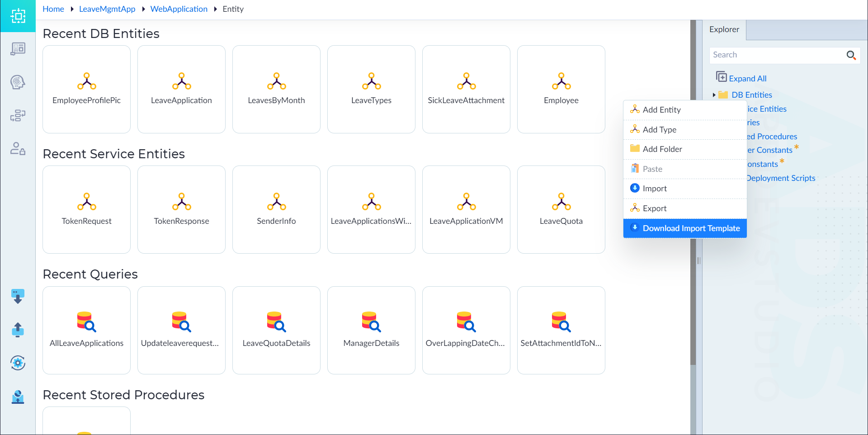868x435 pixels.
Task: Click the Expand All icon
Action: pyautogui.click(x=722, y=77)
